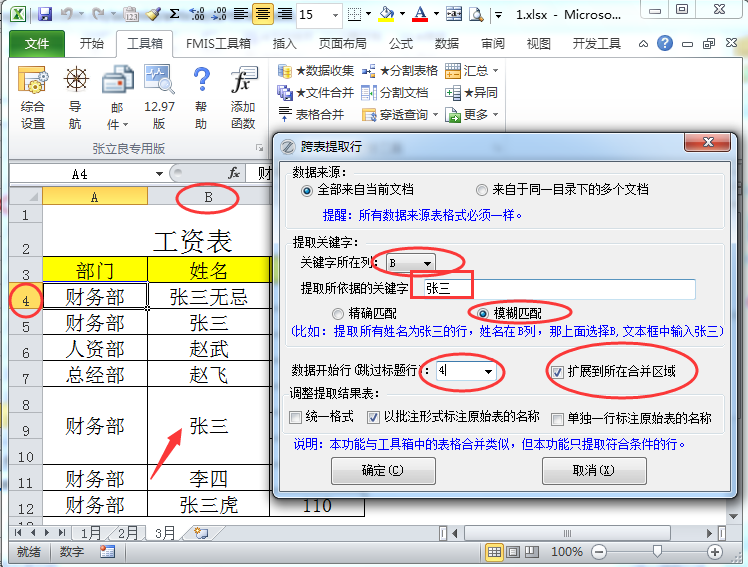Click the ★数据收集 ribbon command
748x567 pixels.
coord(316,71)
